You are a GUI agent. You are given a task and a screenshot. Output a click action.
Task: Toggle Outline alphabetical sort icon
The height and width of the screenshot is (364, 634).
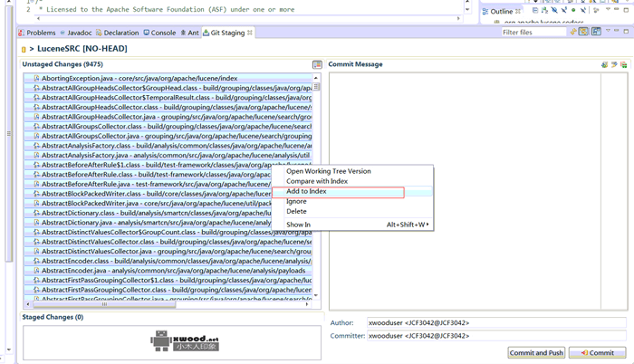(544, 10)
